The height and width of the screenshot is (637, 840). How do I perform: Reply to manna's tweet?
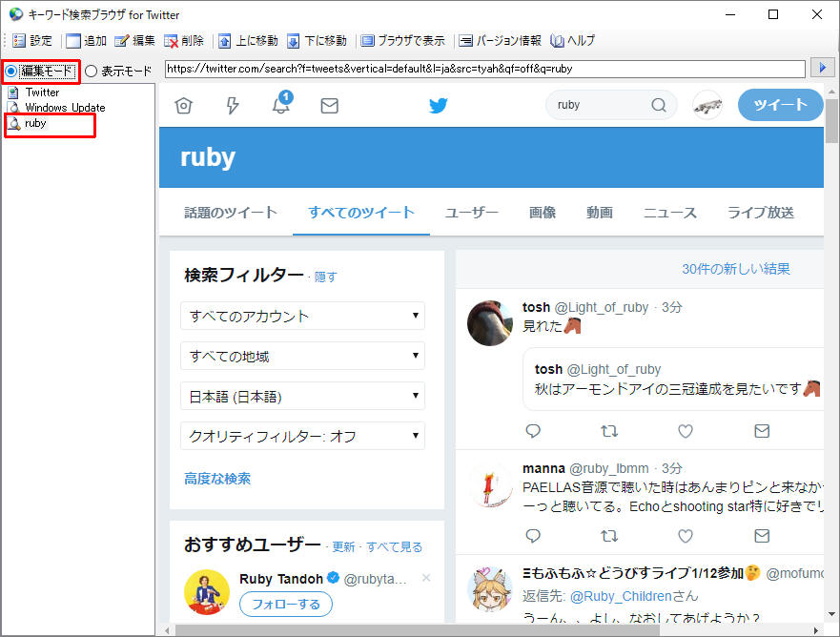(533, 536)
